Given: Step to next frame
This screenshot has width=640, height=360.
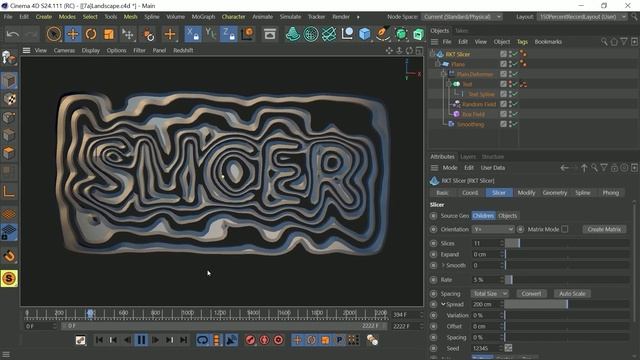Looking at the screenshot, I should coord(156,340).
